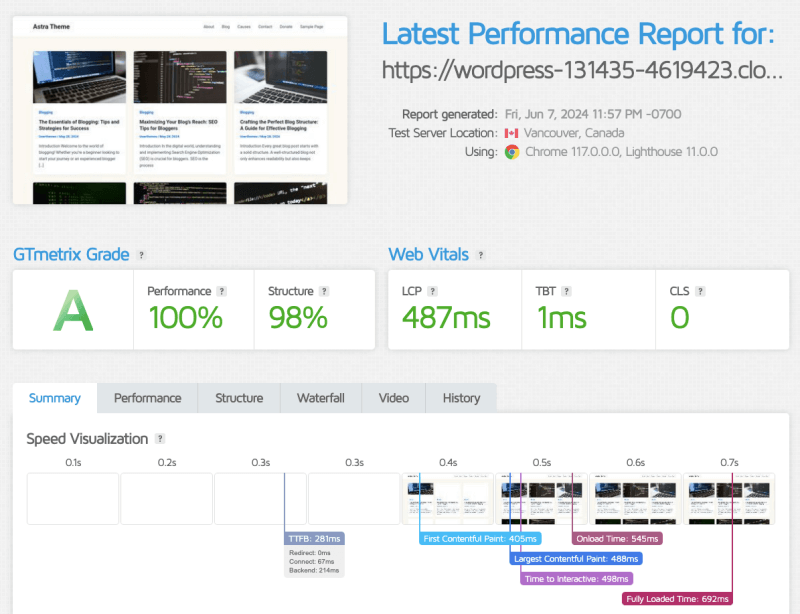The height and width of the screenshot is (614, 800).
Task: Click the website screenshot thumbnail
Action: point(180,110)
